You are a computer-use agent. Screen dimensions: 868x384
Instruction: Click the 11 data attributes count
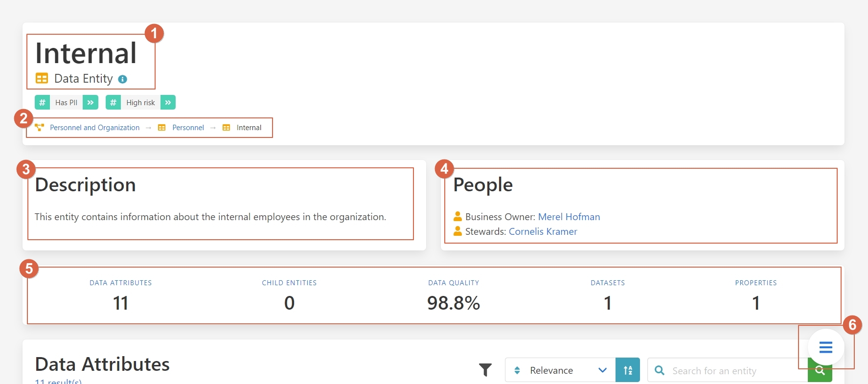pos(121,303)
